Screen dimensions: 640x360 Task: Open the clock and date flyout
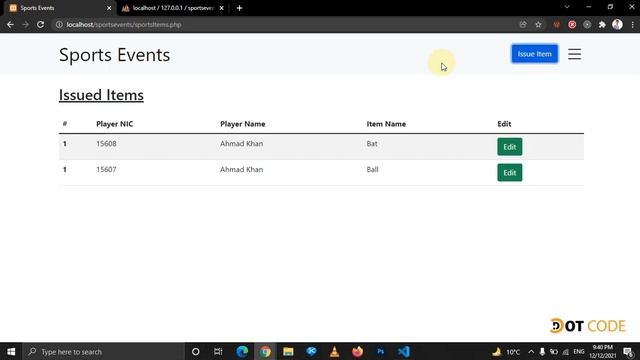coord(602,352)
